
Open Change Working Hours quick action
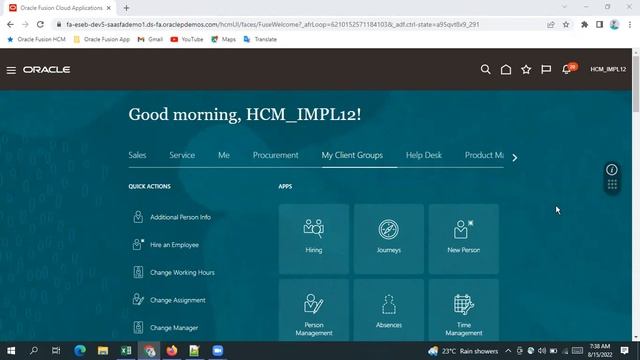[182, 273]
